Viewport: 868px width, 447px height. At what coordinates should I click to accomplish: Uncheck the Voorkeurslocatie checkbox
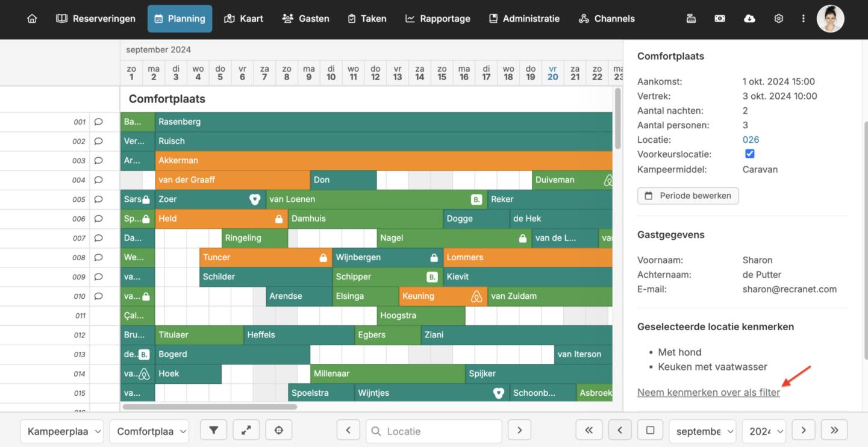click(x=749, y=154)
